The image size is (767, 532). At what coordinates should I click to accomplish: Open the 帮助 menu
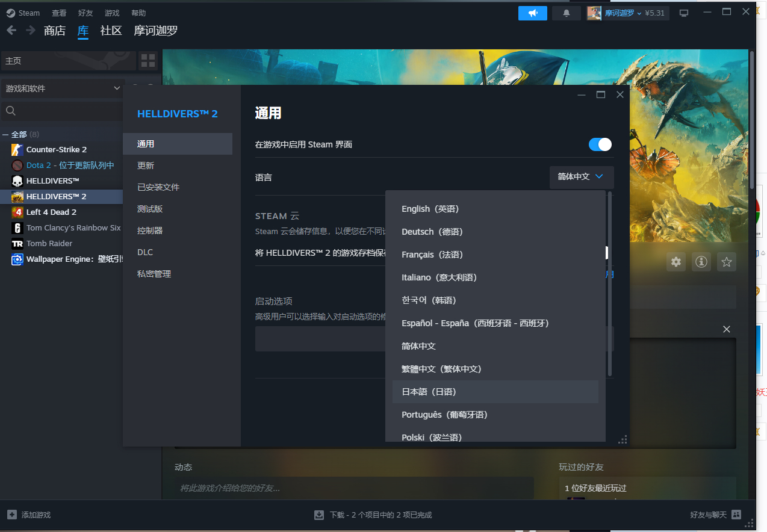click(x=138, y=13)
